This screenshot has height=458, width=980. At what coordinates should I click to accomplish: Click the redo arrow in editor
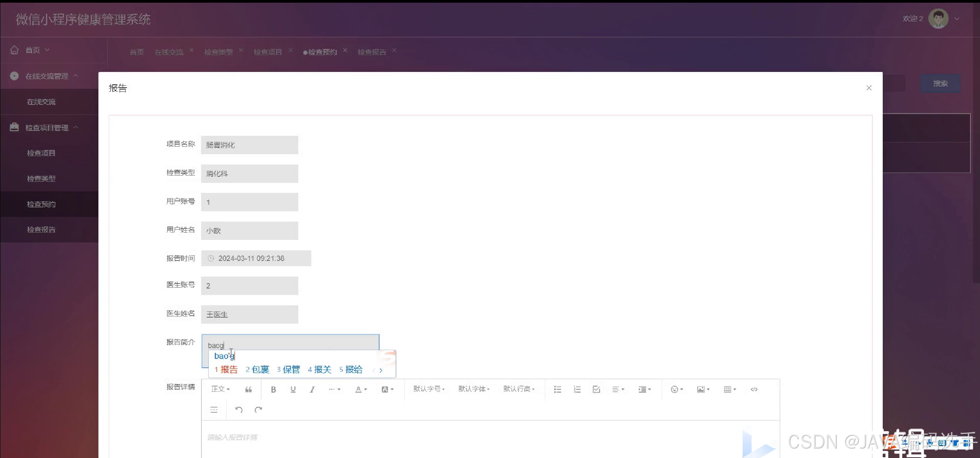tap(258, 410)
